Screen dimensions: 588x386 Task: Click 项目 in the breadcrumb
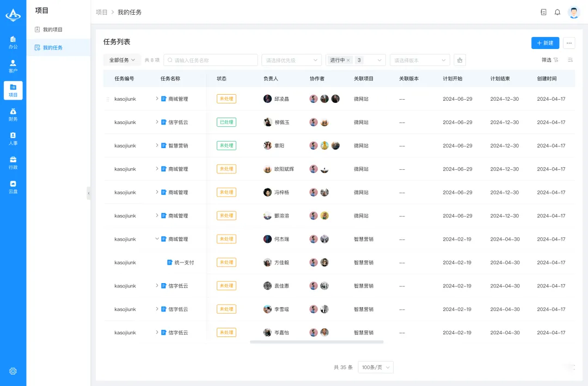[102, 12]
